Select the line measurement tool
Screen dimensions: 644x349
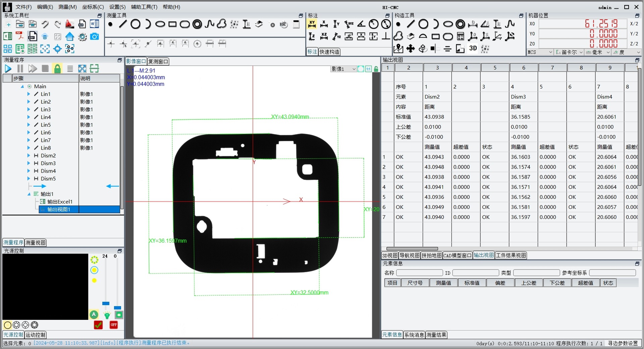[123, 24]
